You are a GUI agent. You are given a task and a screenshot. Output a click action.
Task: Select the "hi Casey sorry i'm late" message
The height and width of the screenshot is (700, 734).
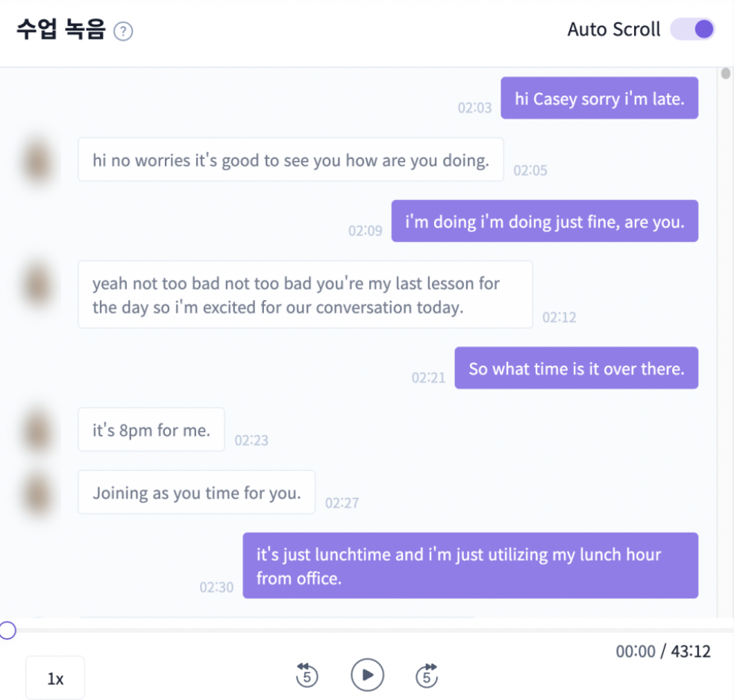(x=599, y=98)
